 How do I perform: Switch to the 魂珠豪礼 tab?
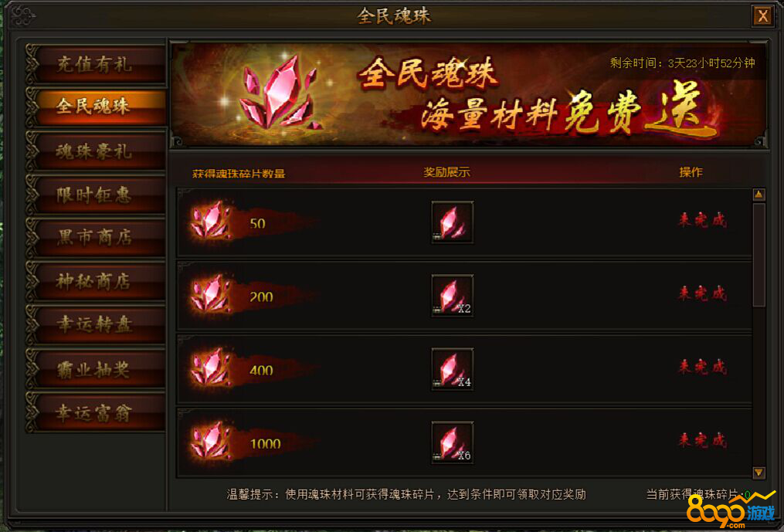pyautogui.click(x=96, y=151)
